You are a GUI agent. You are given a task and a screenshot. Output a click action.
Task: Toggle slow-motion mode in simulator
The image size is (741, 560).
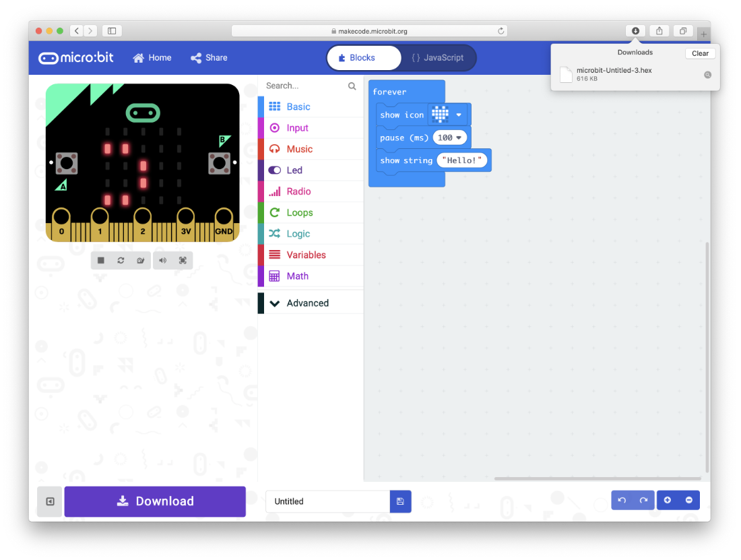point(141,260)
